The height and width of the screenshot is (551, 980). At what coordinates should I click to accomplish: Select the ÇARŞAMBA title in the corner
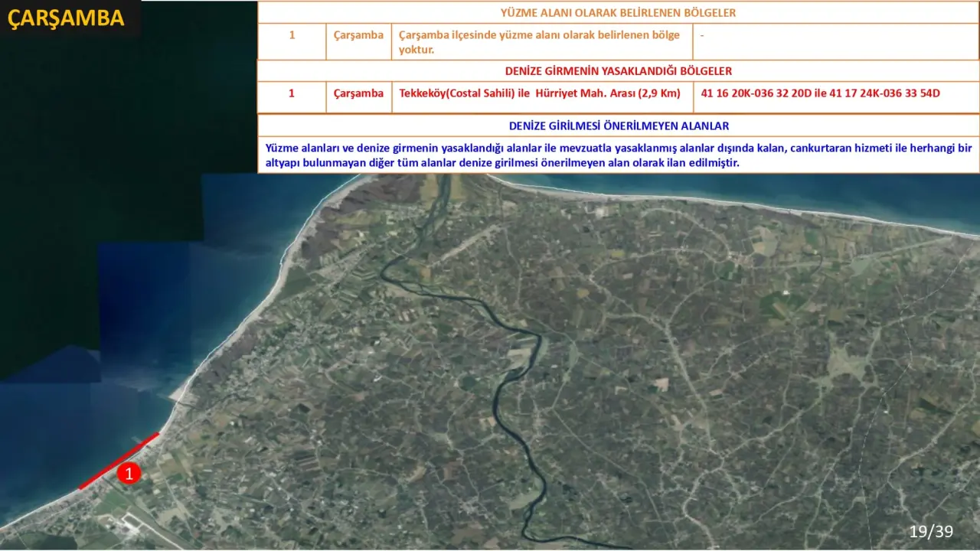click(x=66, y=19)
